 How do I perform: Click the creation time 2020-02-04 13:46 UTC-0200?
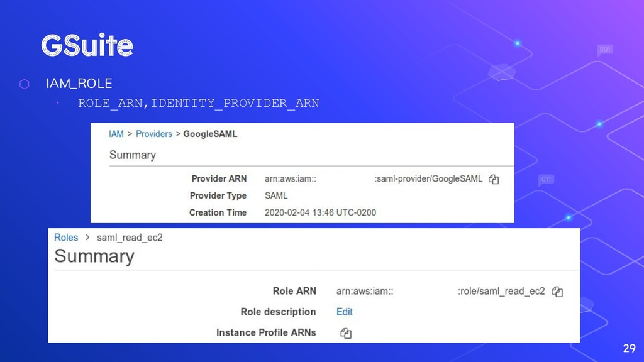pyautogui.click(x=320, y=212)
